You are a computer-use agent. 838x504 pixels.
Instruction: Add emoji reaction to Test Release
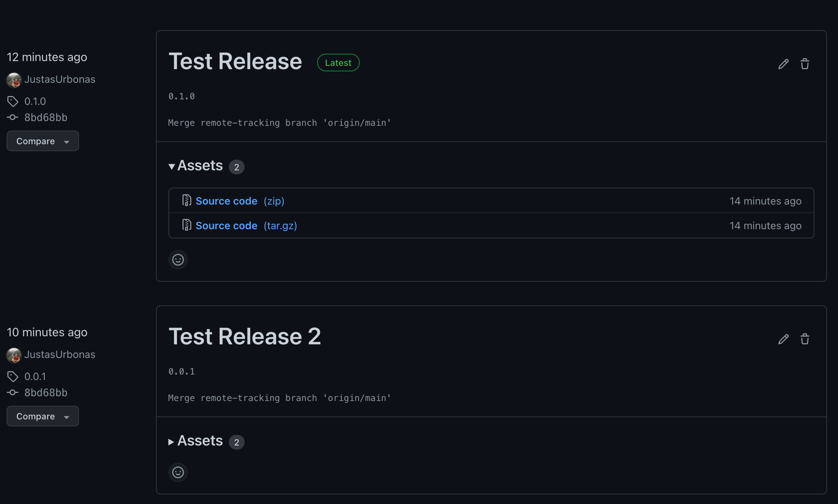pos(178,260)
